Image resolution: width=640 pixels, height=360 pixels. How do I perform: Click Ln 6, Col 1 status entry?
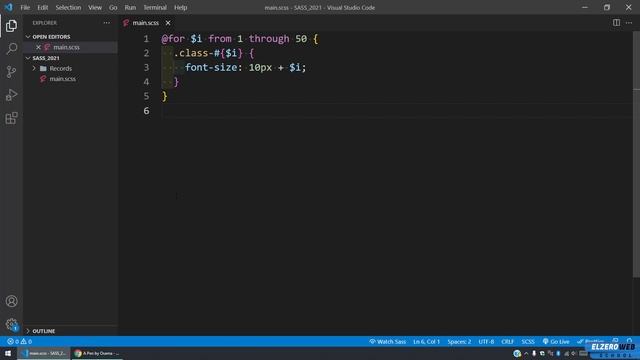426,342
